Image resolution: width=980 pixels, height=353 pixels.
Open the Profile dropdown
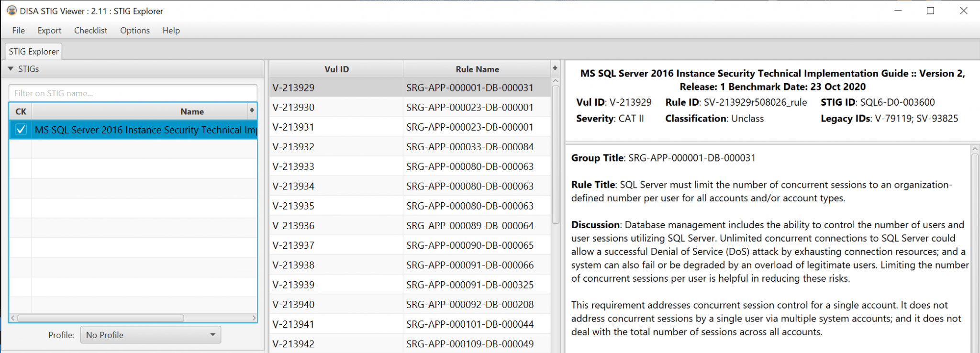tap(151, 335)
